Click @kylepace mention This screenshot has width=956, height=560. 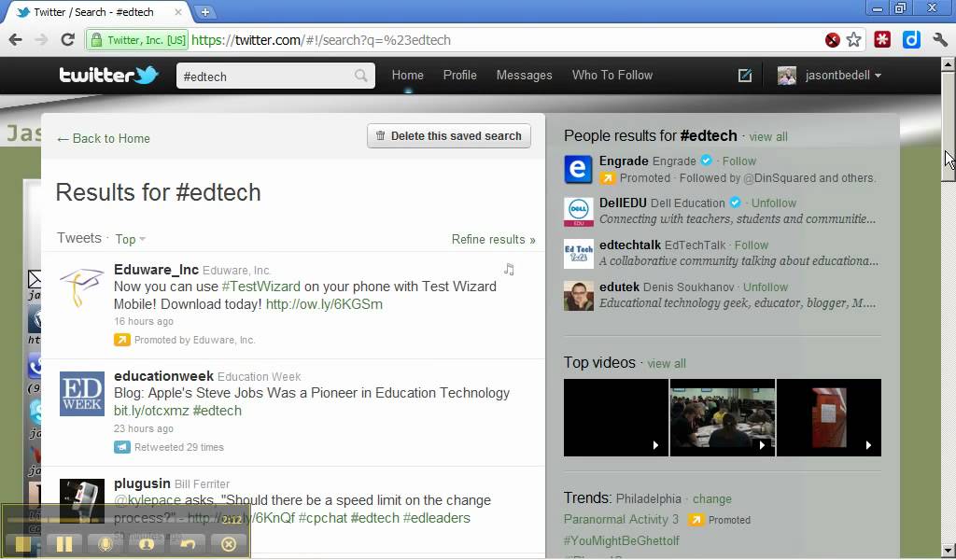(148, 500)
